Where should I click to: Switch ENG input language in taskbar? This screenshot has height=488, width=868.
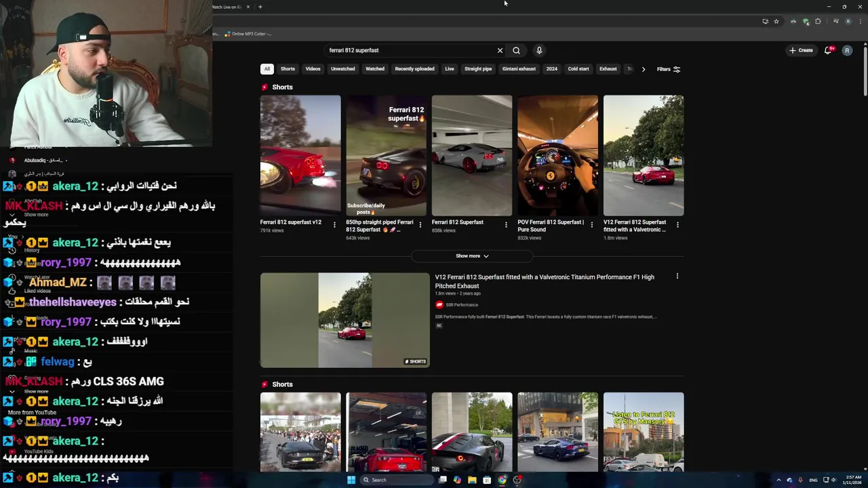click(813, 480)
